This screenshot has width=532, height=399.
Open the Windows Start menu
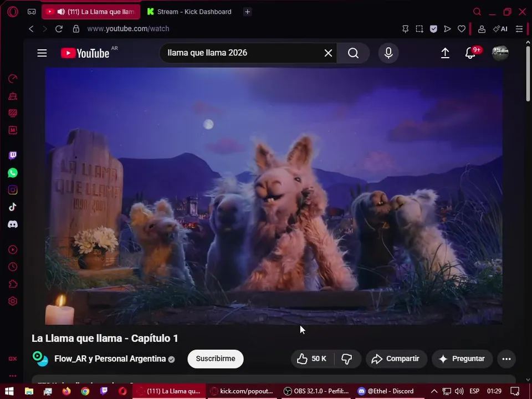point(9,391)
